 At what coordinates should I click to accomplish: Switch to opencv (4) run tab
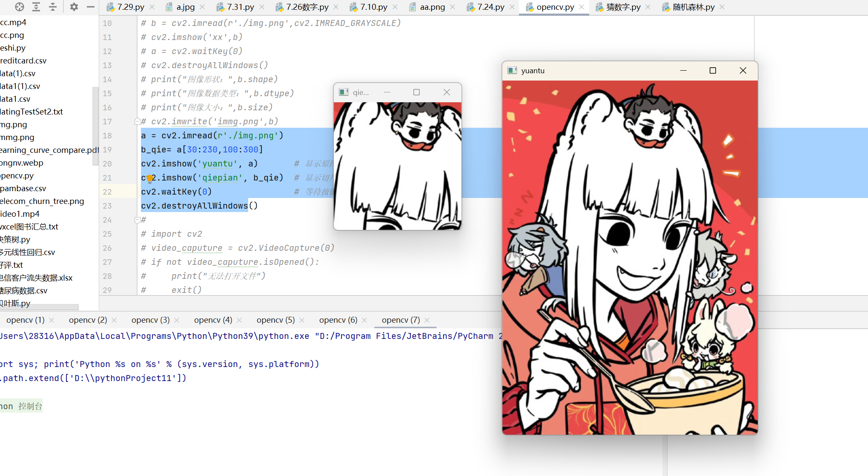pos(213,320)
